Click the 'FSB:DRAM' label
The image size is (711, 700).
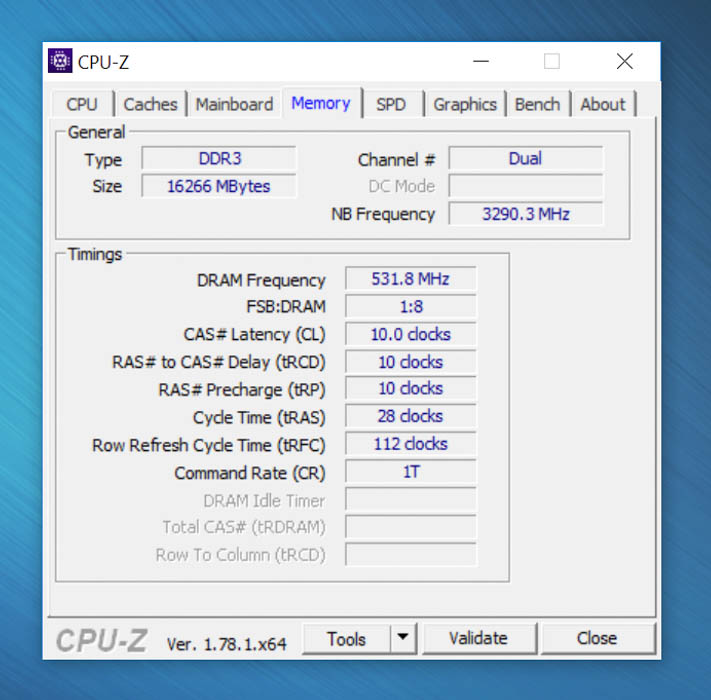[x=286, y=307]
